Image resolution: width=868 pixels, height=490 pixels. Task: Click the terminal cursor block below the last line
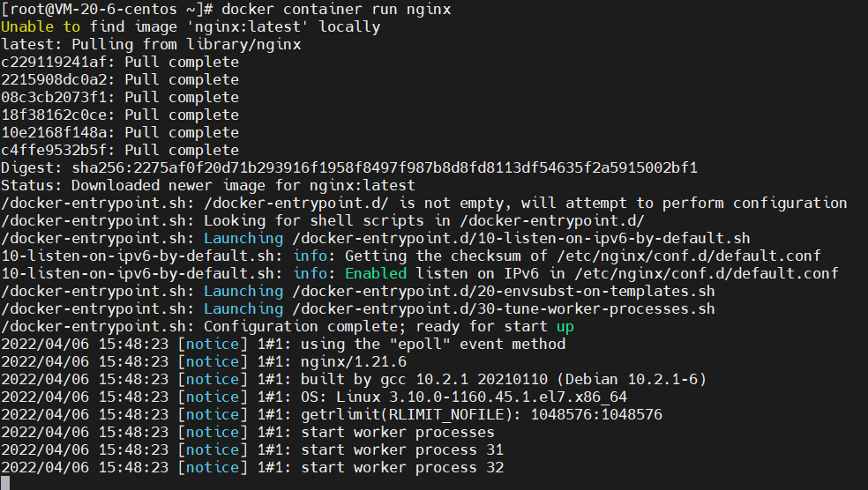5,483
